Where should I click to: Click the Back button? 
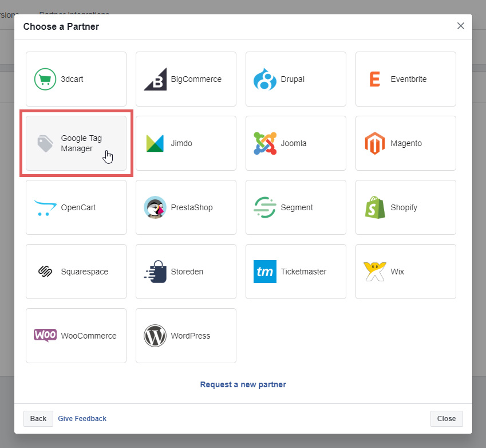[x=38, y=419]
